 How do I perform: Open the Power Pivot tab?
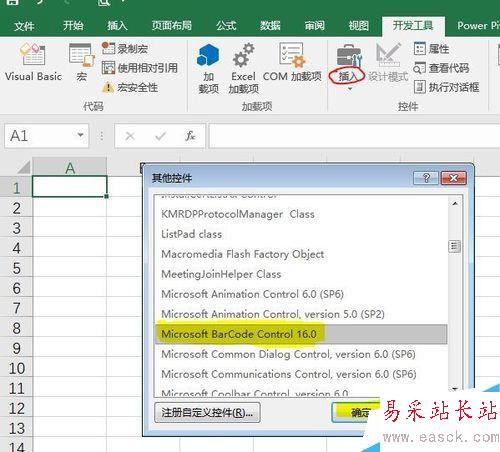click(x=478, y=26)
